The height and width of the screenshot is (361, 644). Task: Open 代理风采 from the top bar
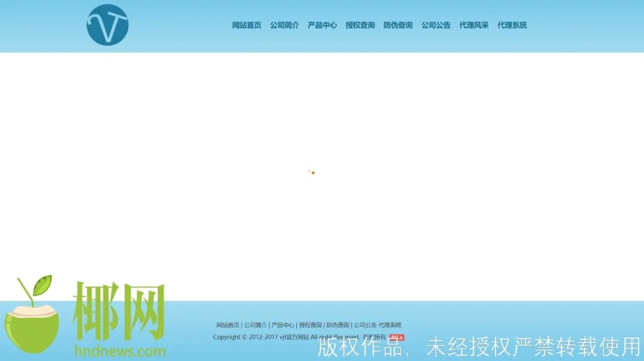[474, 25]
